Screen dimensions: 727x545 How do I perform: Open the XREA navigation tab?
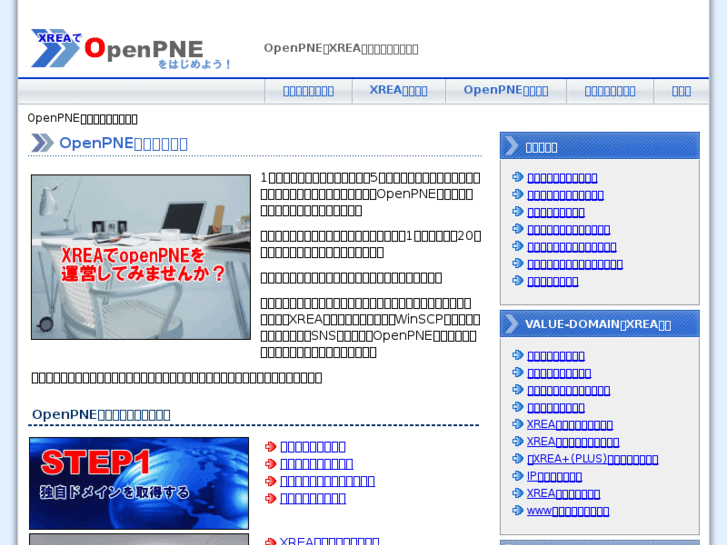click(x=398, y=90)
